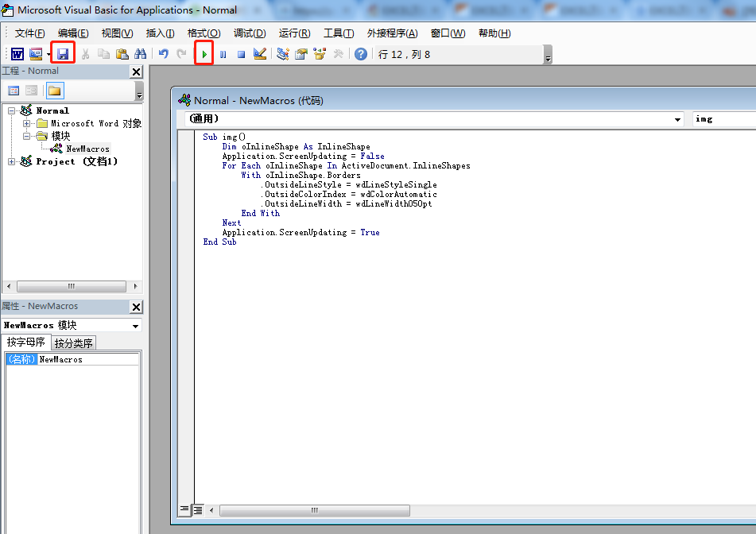
Task: Switch to full module view button
Action: (x=198, y=510)
